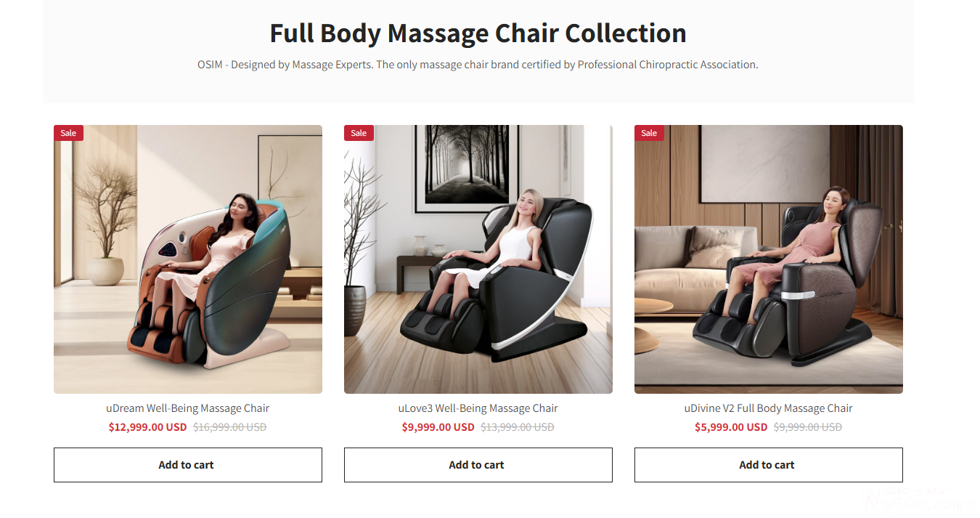Click the Sale badge on uLove3 image

[359, 133]
